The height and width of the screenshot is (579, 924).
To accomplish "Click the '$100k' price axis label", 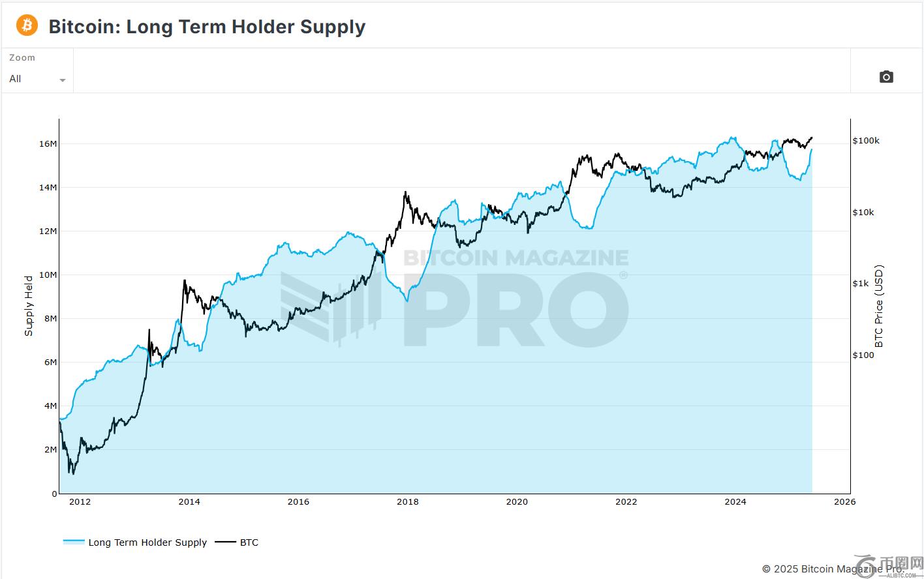I will [x=866, y=141].
